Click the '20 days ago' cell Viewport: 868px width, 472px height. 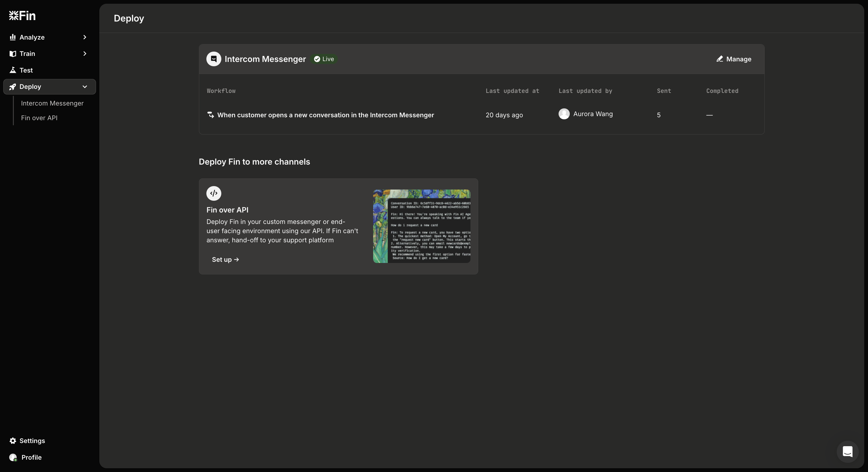coord(504,115)
